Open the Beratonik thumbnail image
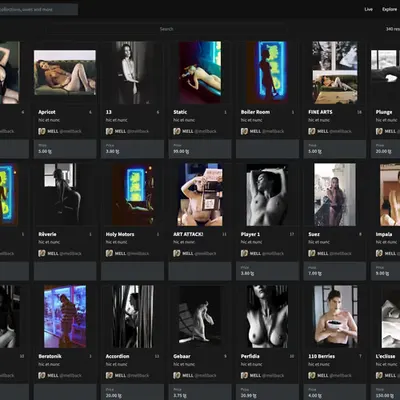This screenshot has height=400, width=400. [x=65, y=317]
